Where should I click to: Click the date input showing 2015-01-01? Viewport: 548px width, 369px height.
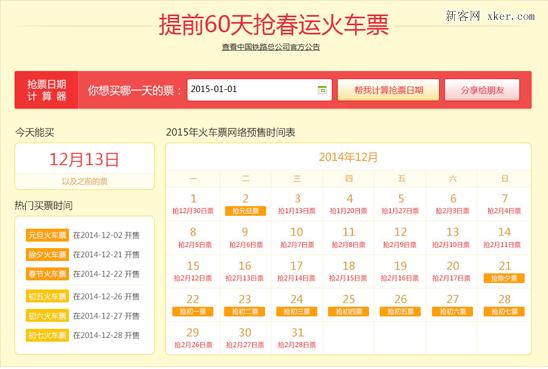[x=259, y=90]
